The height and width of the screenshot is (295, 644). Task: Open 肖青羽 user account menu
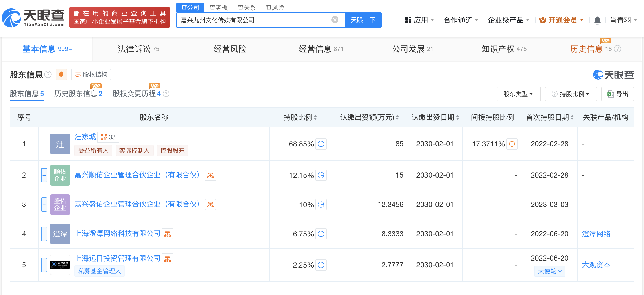623,20
